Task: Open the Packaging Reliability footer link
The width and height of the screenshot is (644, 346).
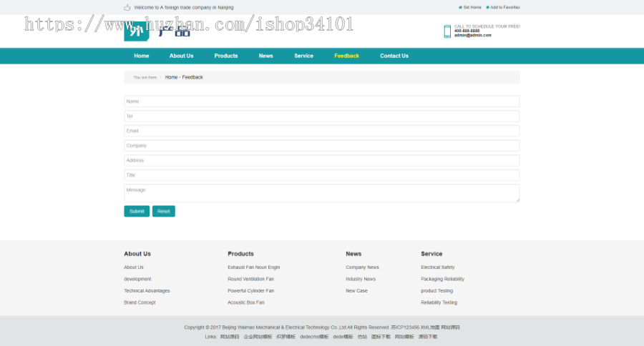Action: (x=442, y=279)
